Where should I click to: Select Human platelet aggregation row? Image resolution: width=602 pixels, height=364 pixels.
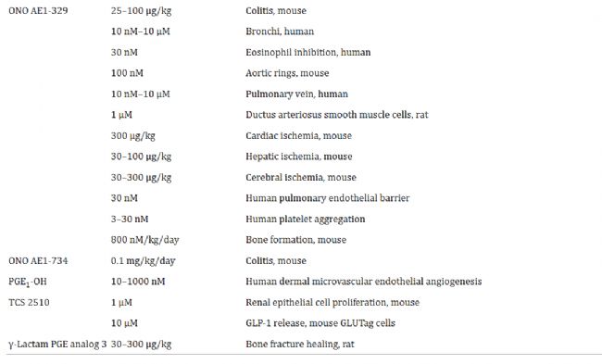(306, 220)
